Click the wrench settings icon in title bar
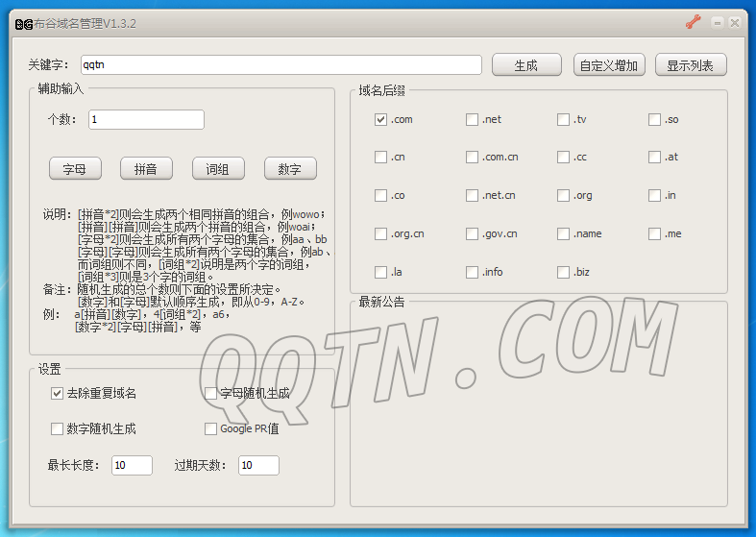Image resolution: width=756 pixels, height=537 pixels. coord(694,22)
